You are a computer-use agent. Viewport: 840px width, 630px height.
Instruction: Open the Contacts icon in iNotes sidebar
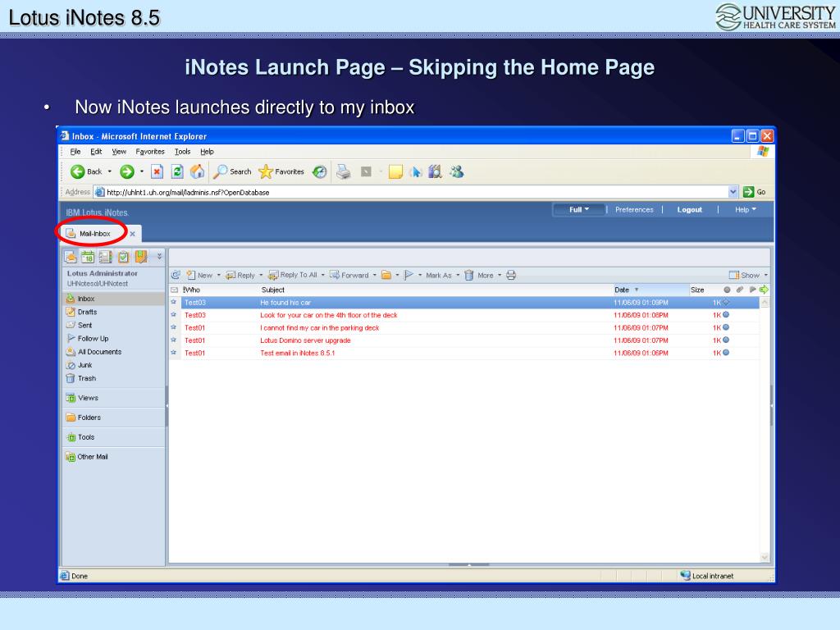point(106,257)
